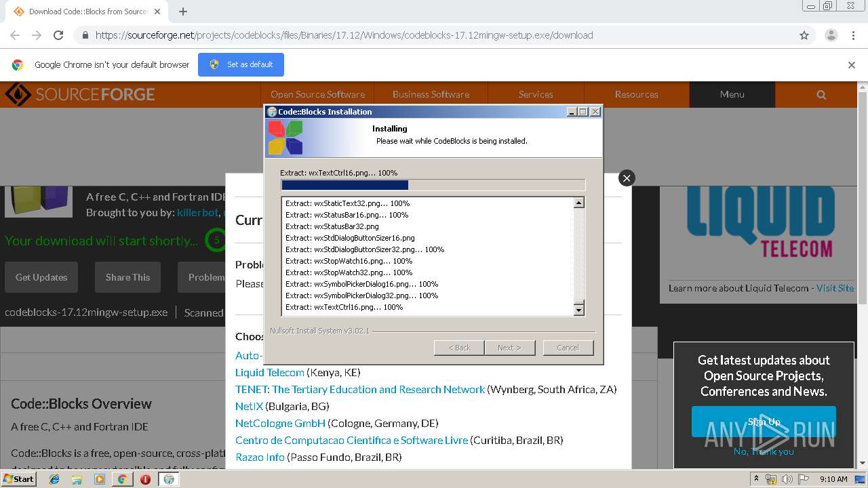Viewport: 868px width, 488px height.
Task: Select the TENET mirror link
Action: 360,389
